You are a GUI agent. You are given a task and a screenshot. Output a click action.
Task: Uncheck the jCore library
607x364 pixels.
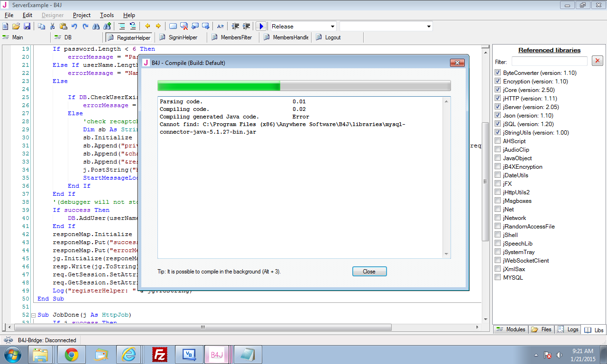click(x=497, y=90)
